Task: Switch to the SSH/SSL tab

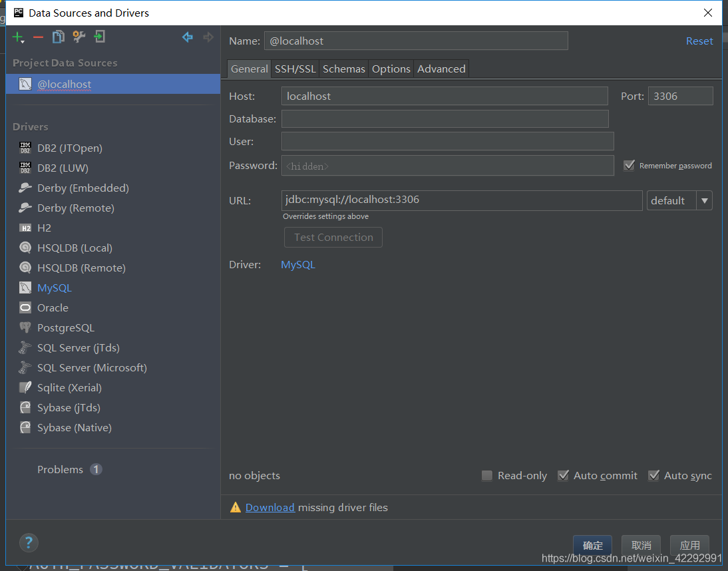Action: click(295, 69)
